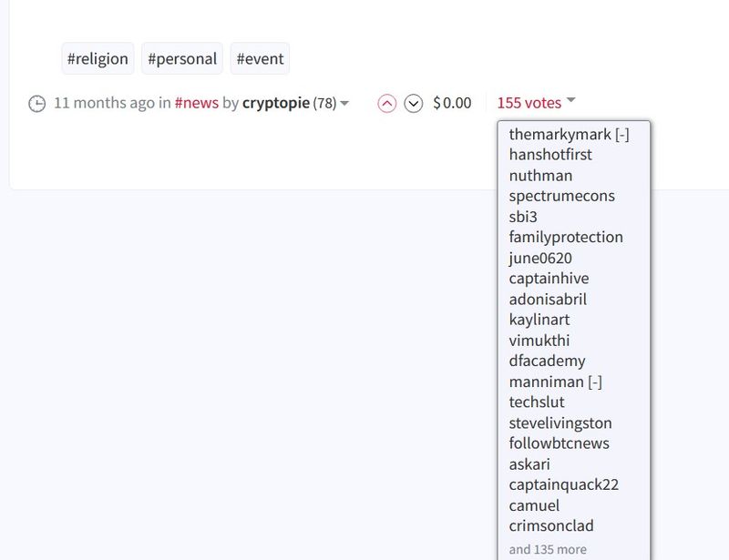This screenshot has width=729, height=560.
Task: Choose captainhive from voters list
Action: tap(549, 279)
